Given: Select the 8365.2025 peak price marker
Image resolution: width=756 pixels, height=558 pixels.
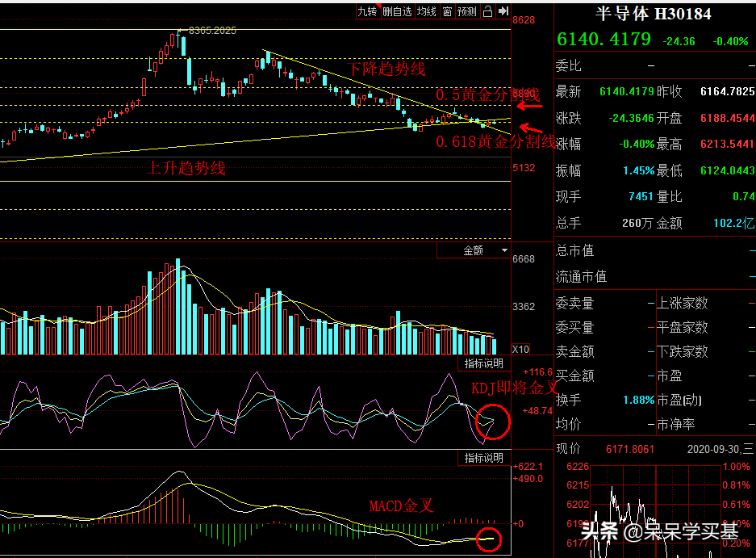Looking at the screenshot, I should [212, 31].
